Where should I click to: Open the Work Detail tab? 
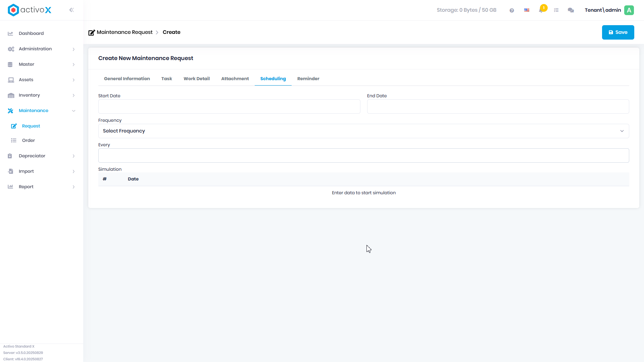[197, 79]
